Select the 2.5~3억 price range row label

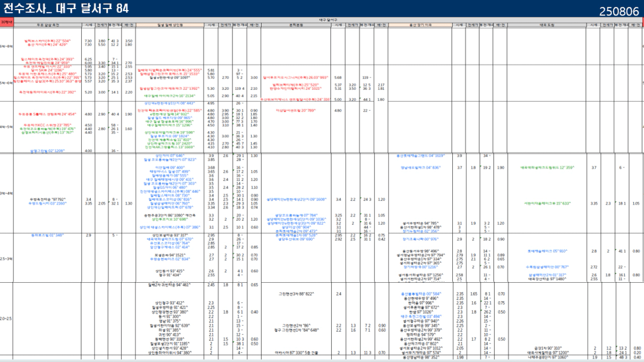tap(6, 258)
